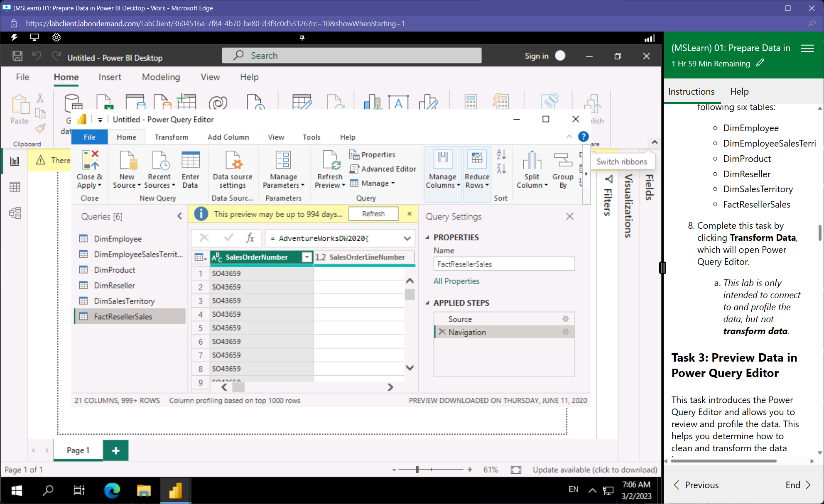The image size is (824, 504).
Task: Click Refresh in the preview warning banner
Action: point(373,213)
